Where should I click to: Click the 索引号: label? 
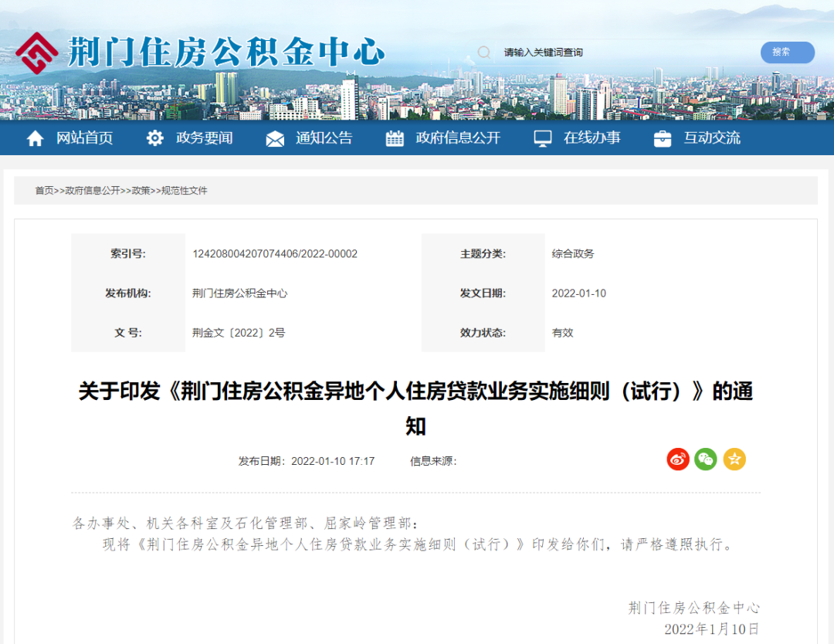point(128,254)
